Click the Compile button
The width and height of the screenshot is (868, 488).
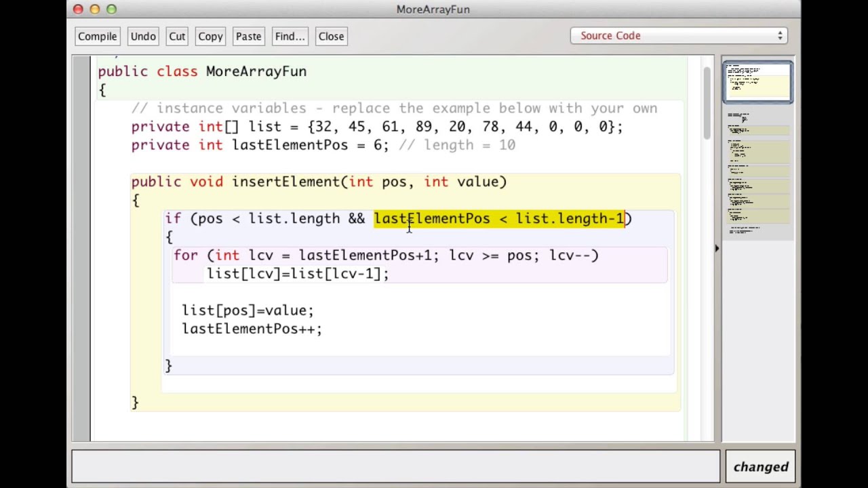(x=97, y=36)
